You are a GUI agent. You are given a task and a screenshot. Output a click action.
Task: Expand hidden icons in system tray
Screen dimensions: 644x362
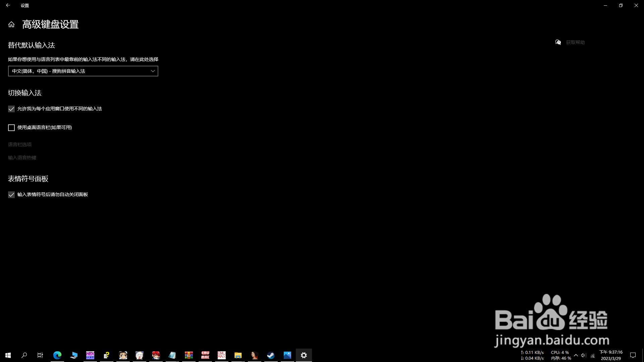(576, 355)
